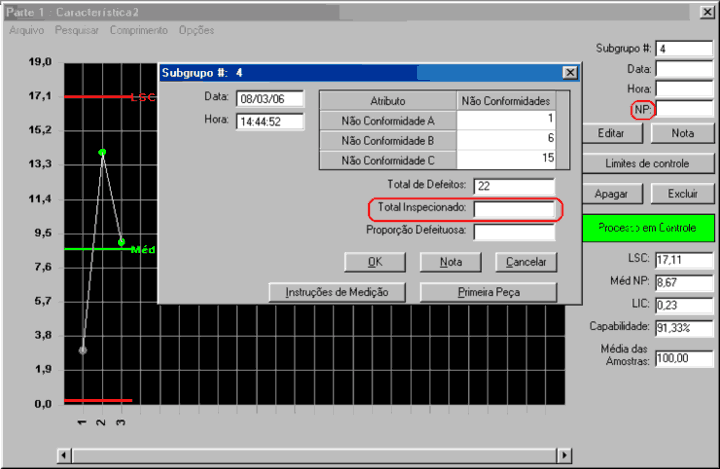Image resolution: width=720 pixels, height=469 pixels.
Task: Select the Não Conformidade B value cell
Action: [506, 140]
